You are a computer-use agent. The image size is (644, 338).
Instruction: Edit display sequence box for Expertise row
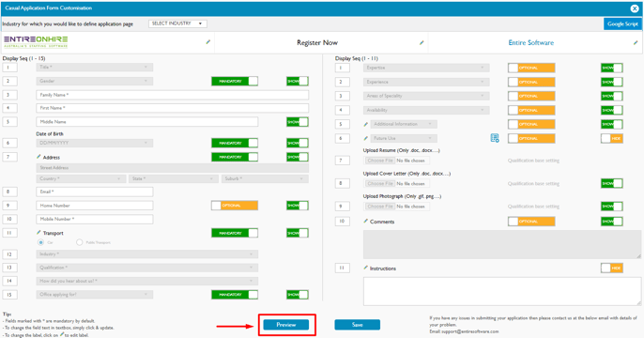click(x=342, y=68)
